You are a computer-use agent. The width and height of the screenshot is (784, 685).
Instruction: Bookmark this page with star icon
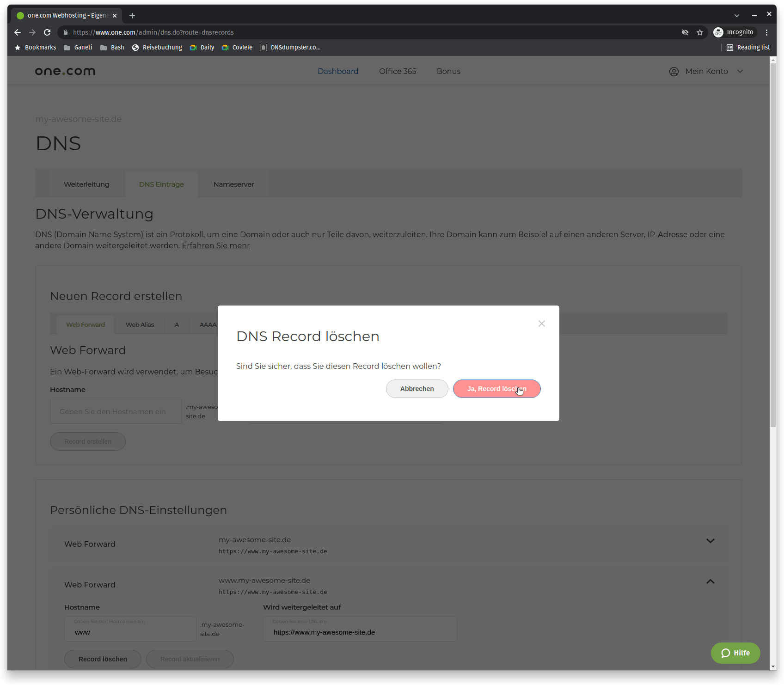(700, 32)
